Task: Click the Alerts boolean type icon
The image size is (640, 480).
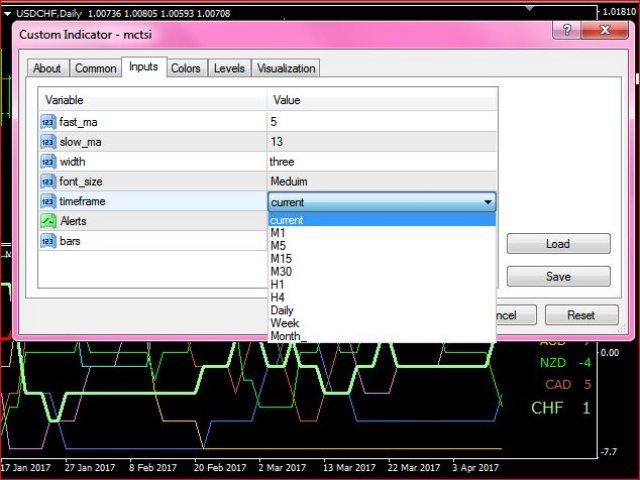Action: click(48, 221)
